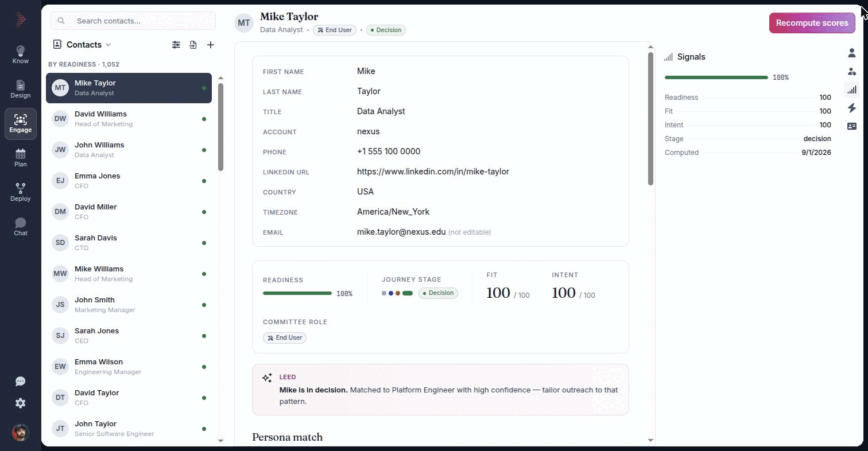Open user profile avatar at sidebar bottom
Image resolution: width=868 pixels, height=451 pixels.
pos(20,433)
